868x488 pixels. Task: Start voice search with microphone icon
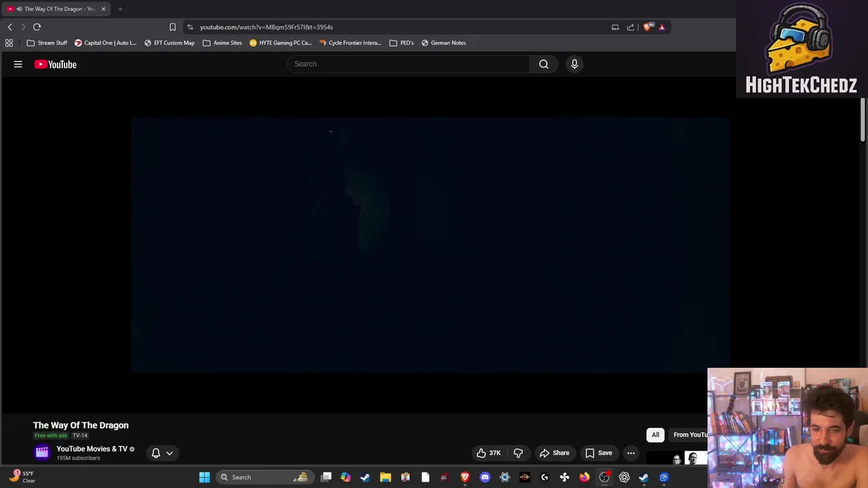[x=574, y=64]
